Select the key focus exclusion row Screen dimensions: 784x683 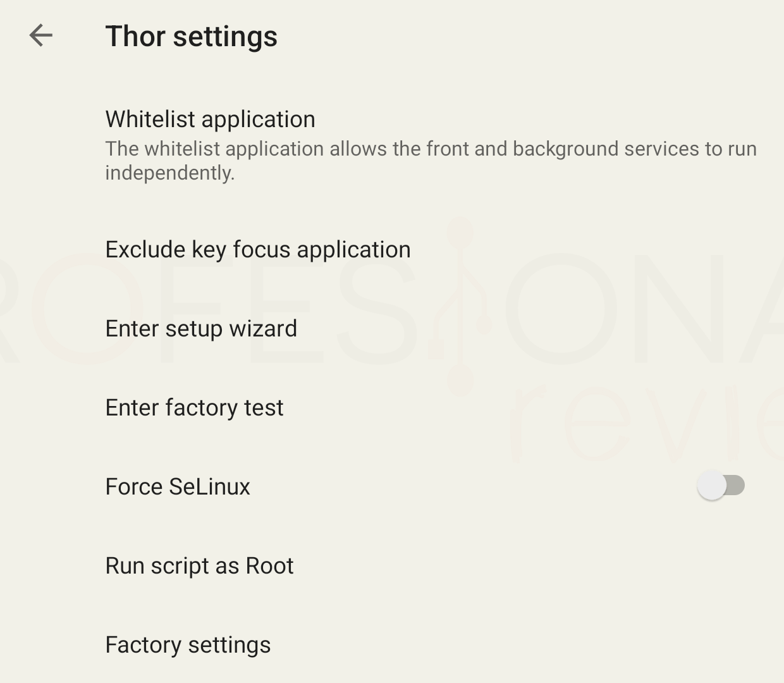click(x=392, y=250)
